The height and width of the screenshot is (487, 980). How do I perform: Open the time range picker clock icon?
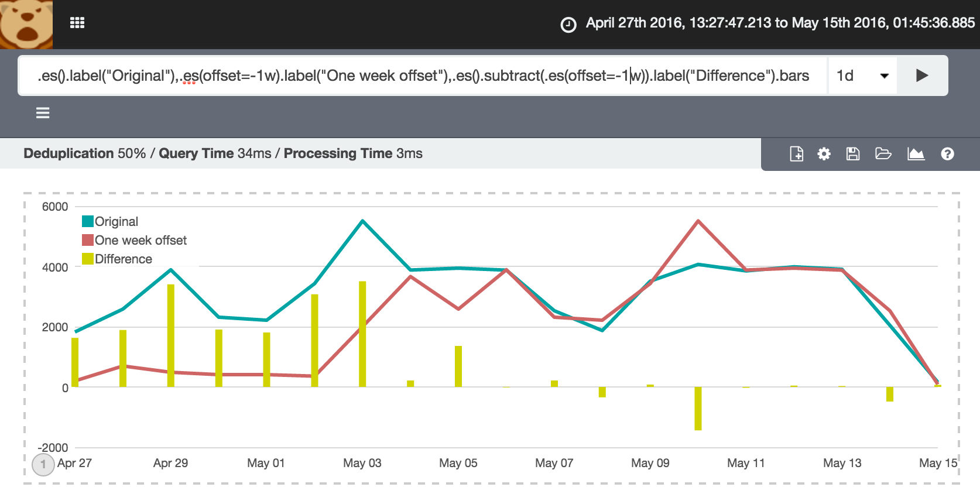coord(568,25)
